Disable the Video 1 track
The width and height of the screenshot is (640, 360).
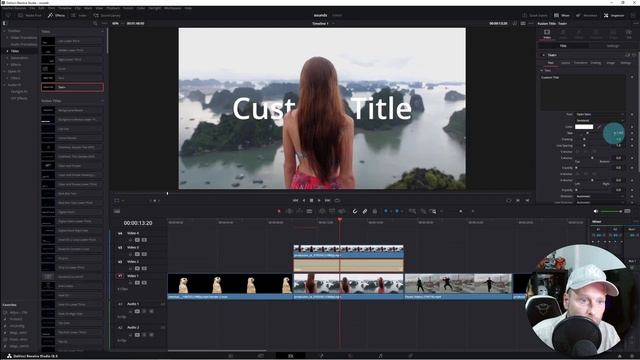tap(144, 282)
